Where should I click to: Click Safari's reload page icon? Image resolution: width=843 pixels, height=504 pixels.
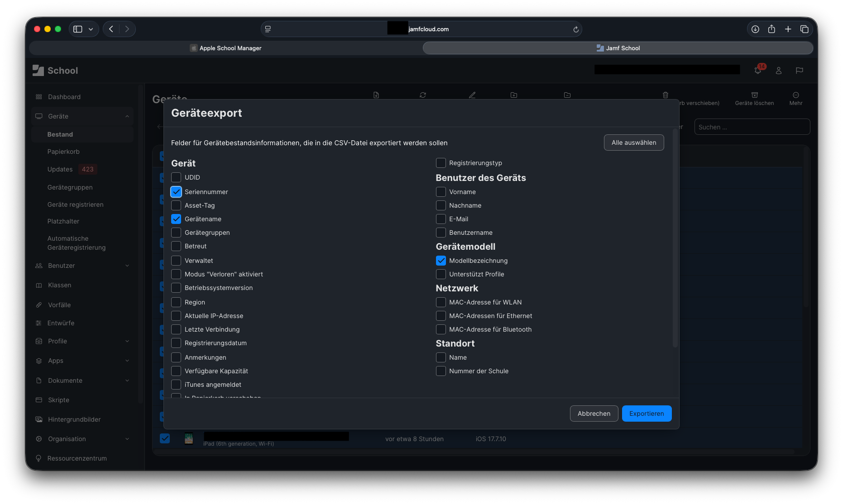(576, 29)
